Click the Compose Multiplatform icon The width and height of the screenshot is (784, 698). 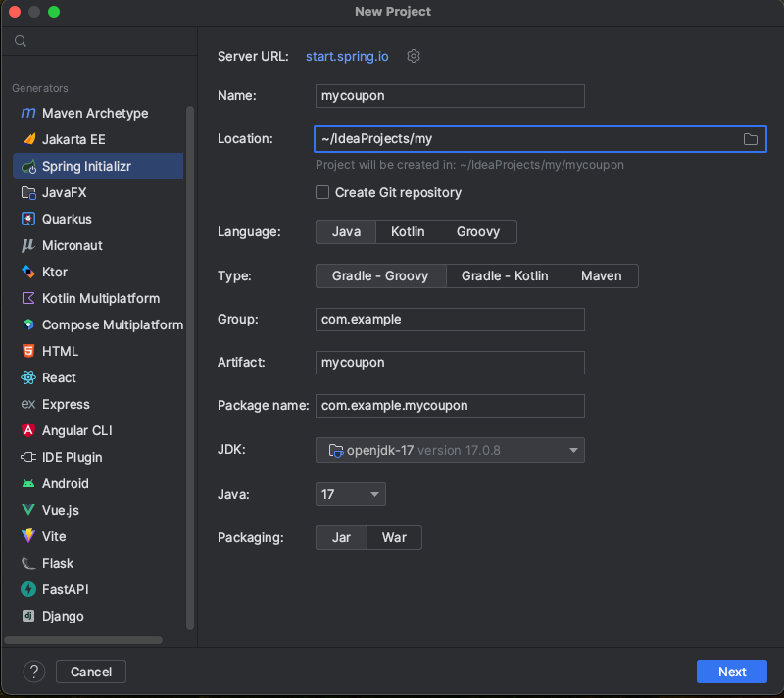[28, 324]
